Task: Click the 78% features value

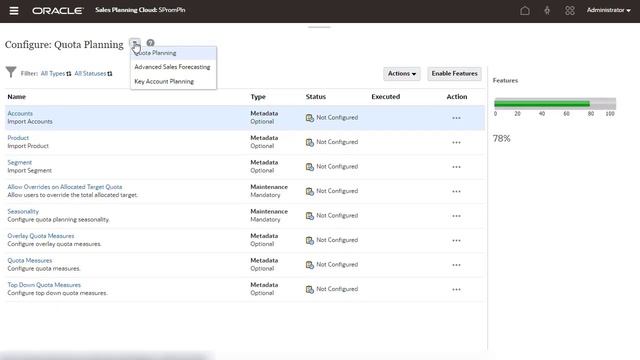Action: tap(502, 139)
